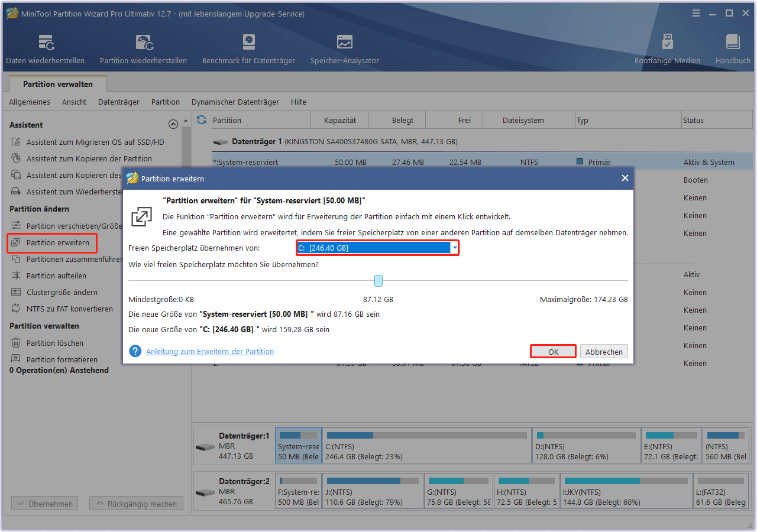Select I:JKY(NTFS) 144.8 GB block
757x532 pixels.
(626, 491)
